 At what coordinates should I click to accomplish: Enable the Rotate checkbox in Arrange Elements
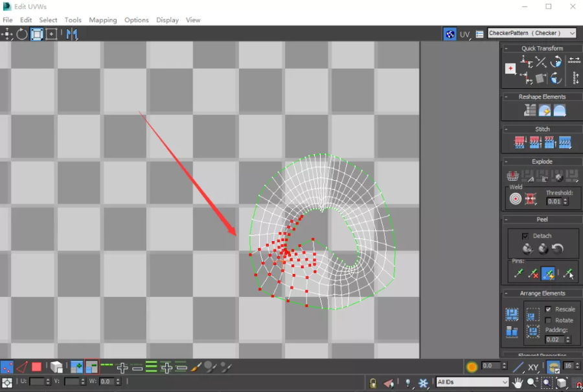pos(548,320)
